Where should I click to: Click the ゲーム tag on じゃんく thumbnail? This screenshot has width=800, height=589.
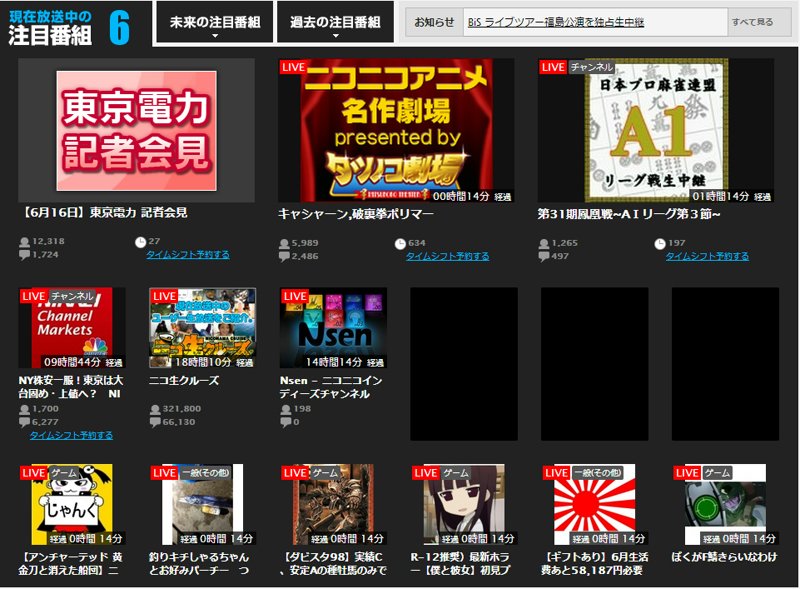pyautogui.click(x=63, y=473)
